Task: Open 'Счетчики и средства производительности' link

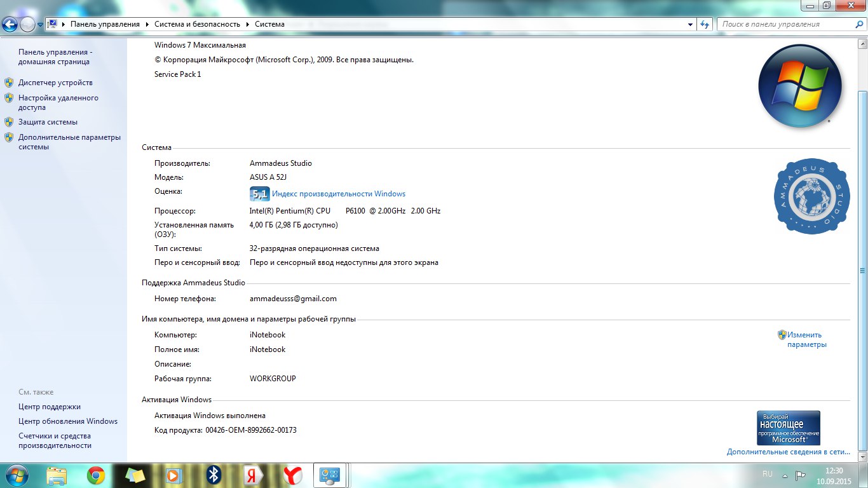Action: tap(55, 440)
